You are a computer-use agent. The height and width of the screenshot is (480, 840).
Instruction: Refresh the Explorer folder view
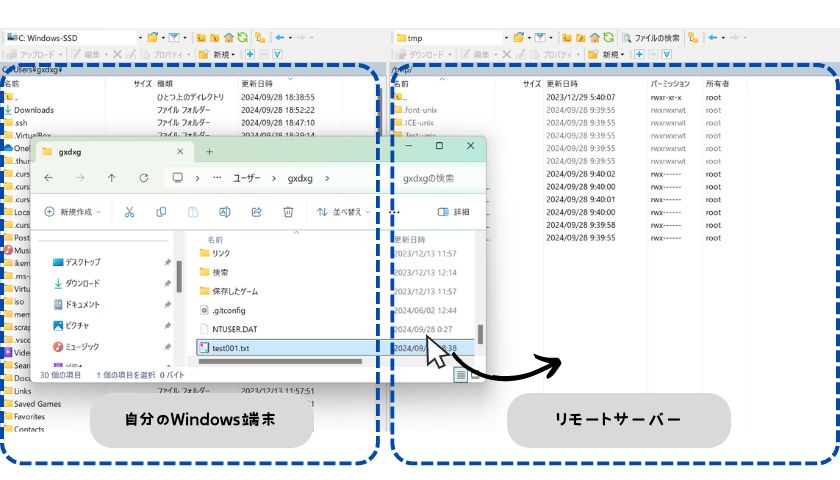(144, 178)
